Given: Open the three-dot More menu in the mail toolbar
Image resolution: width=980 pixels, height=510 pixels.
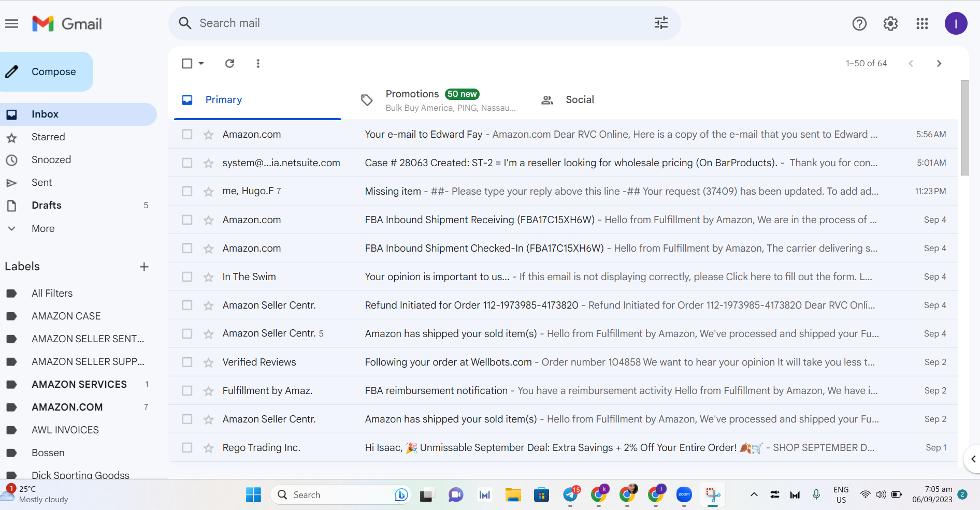Looking at the screenshot, I should pos(258,63).
